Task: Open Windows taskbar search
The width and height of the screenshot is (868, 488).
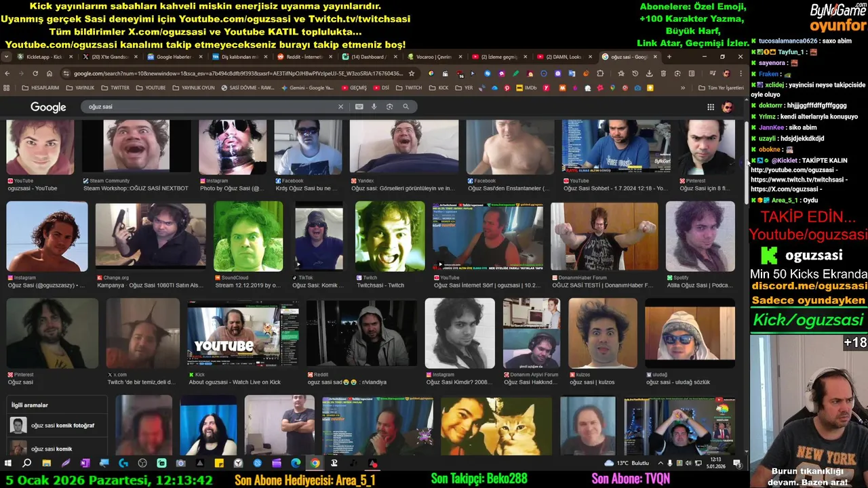Action: point(27,463)
